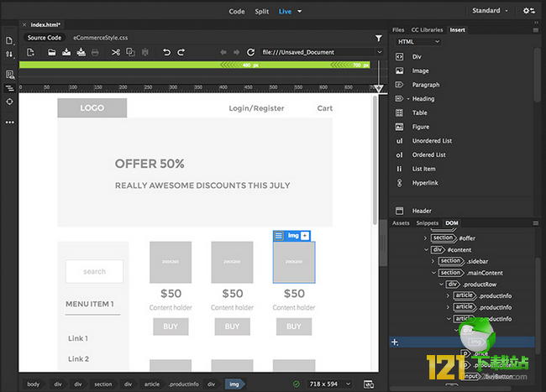Click the save all icon
546x392 pixels.
pyautogui.click(x=81, y=52)
